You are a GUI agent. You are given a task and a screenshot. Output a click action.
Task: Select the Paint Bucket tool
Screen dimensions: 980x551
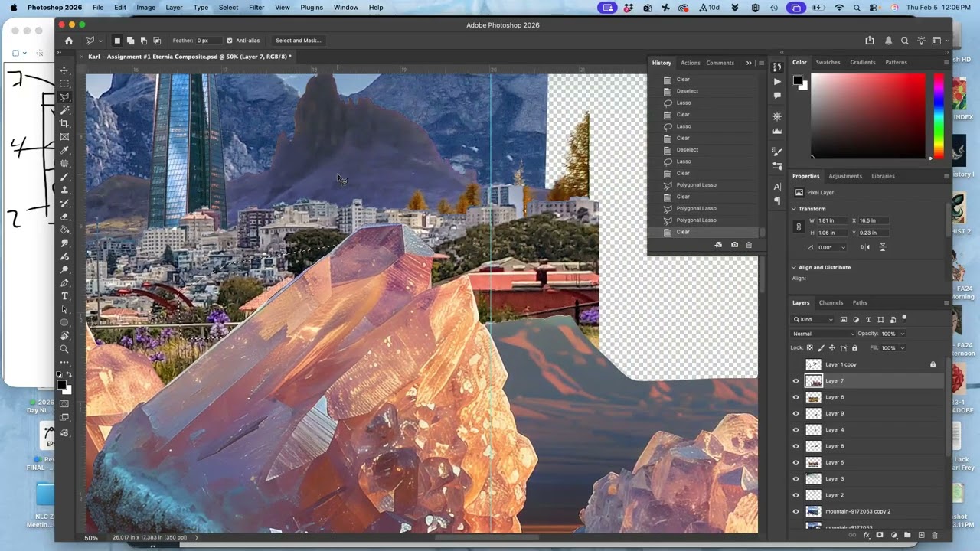click(64, 230)
